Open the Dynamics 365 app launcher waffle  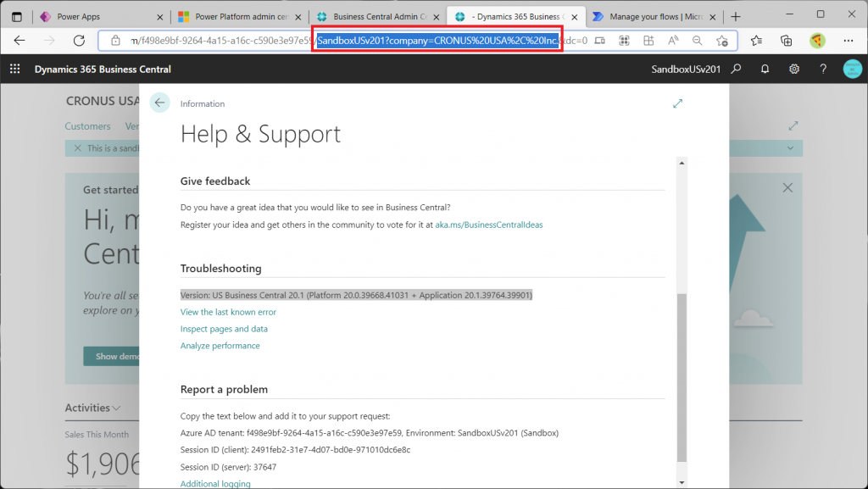point(15,69)
